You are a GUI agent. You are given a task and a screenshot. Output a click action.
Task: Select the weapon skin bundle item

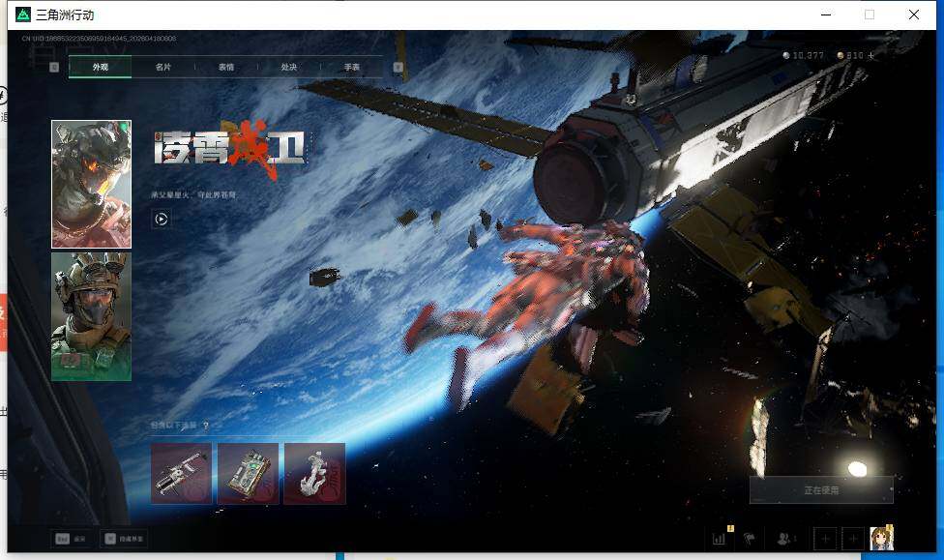click(181, 473)
